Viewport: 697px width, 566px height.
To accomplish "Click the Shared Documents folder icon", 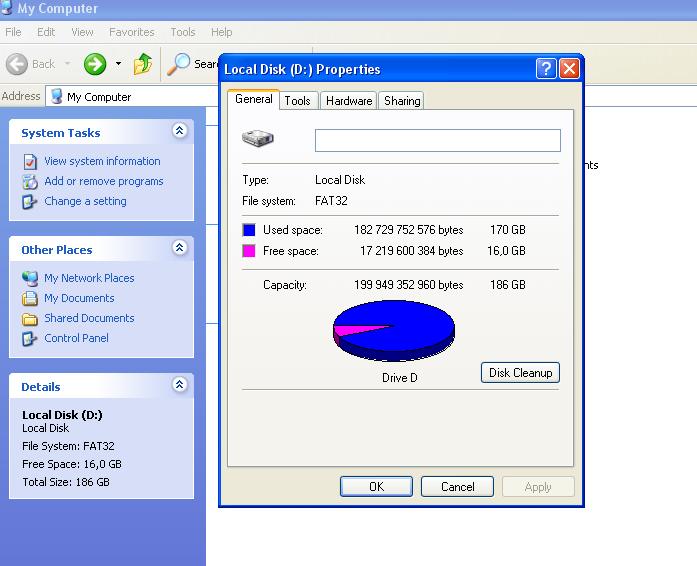I will tap(30, 319).
